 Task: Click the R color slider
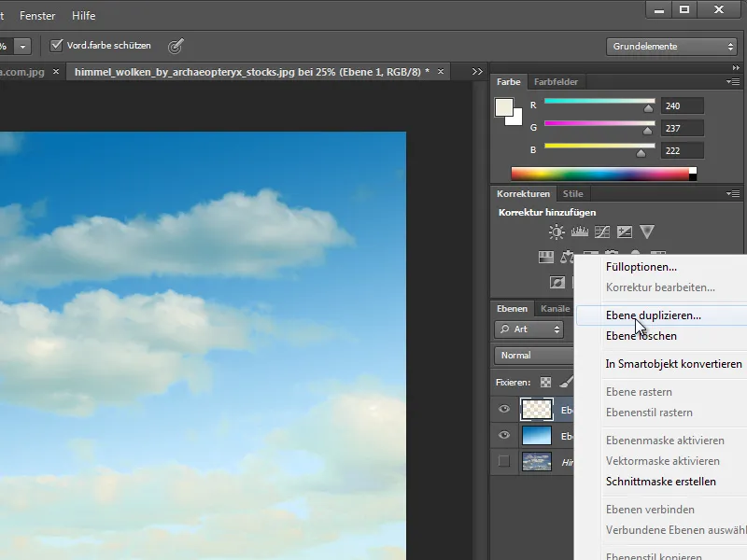pyautogui.click(x=599, y=101)
